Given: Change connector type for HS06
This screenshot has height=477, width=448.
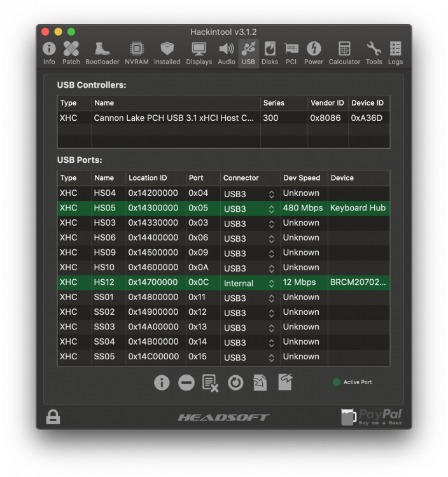Looking at the screenshot, I should (249, 238).
